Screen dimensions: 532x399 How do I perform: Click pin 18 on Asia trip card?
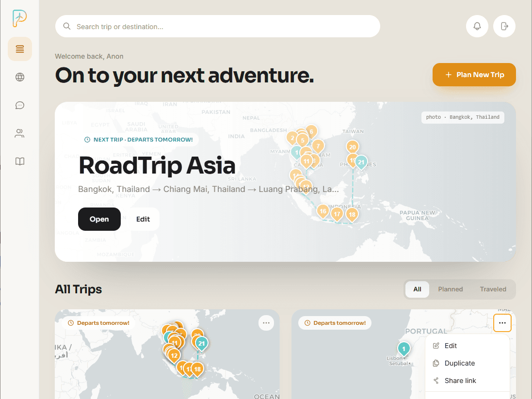coord(197,369)
